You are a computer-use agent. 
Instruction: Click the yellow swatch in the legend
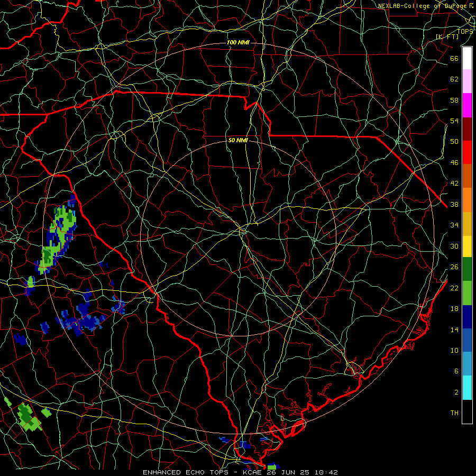(x=467, y=246)
